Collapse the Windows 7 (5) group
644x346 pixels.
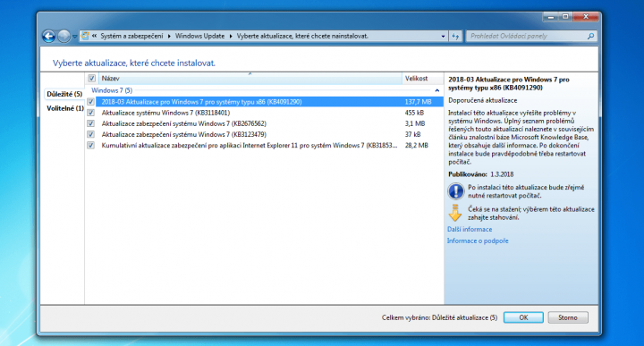coord(437,90)
